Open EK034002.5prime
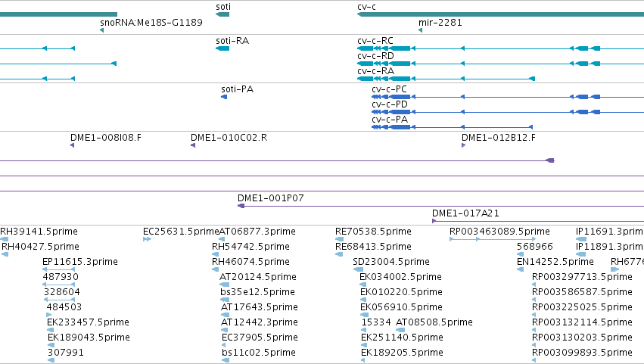This screenshot has height=364, width=644. point(400,277)
